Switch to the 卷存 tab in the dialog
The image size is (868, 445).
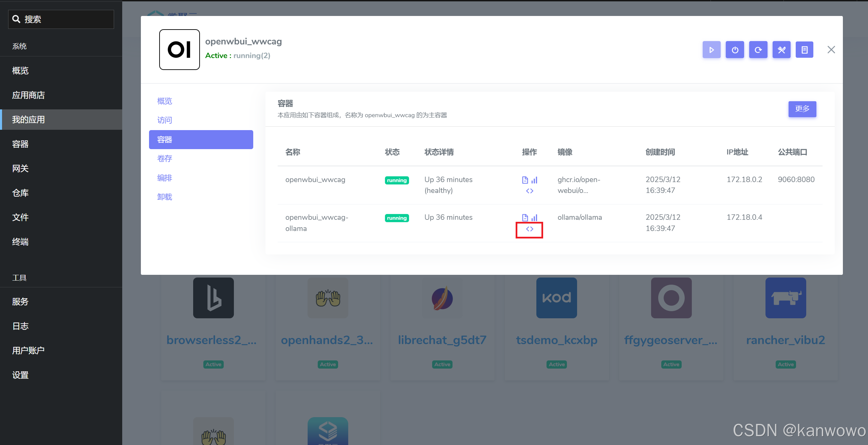pyautogui.click(x=164, y=158)
